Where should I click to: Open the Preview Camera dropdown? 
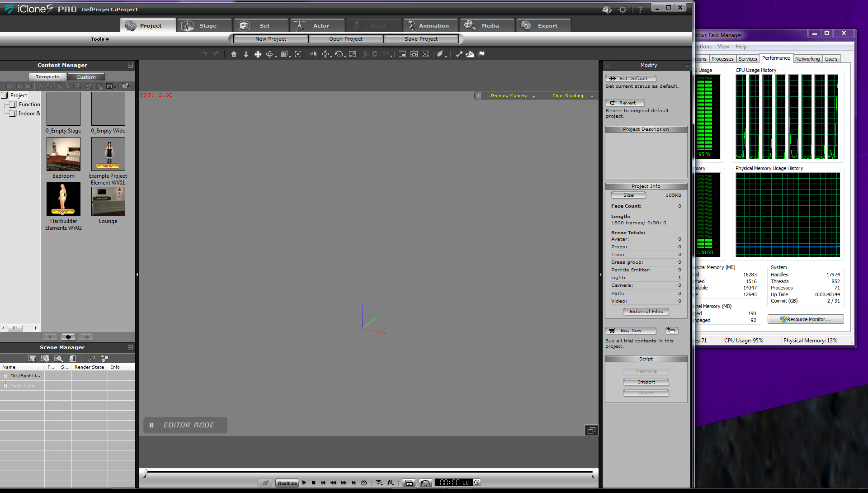[512, 96]
